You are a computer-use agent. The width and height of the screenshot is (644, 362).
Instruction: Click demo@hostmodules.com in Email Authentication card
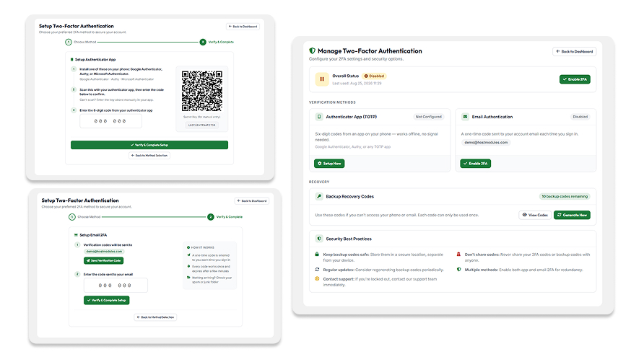[x=486, y=142]
